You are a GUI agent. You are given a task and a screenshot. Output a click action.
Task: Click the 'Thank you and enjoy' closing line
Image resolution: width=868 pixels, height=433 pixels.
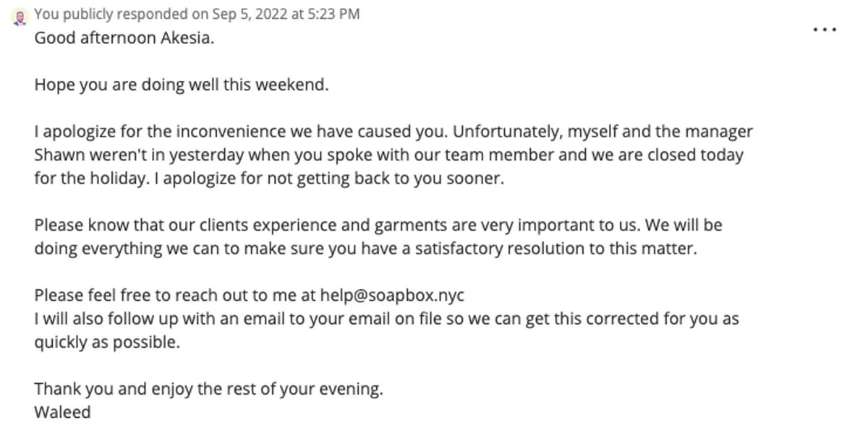click(x=208, y=389)
